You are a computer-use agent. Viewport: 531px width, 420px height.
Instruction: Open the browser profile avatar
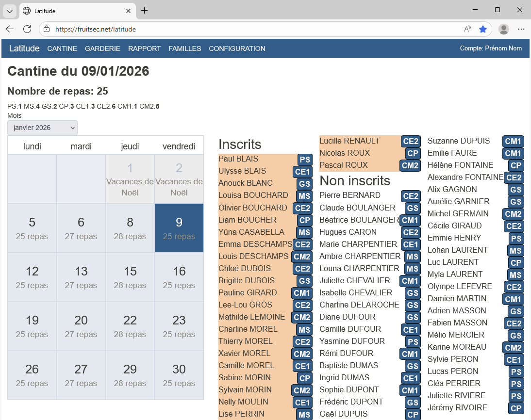click(x=504, y=29)
